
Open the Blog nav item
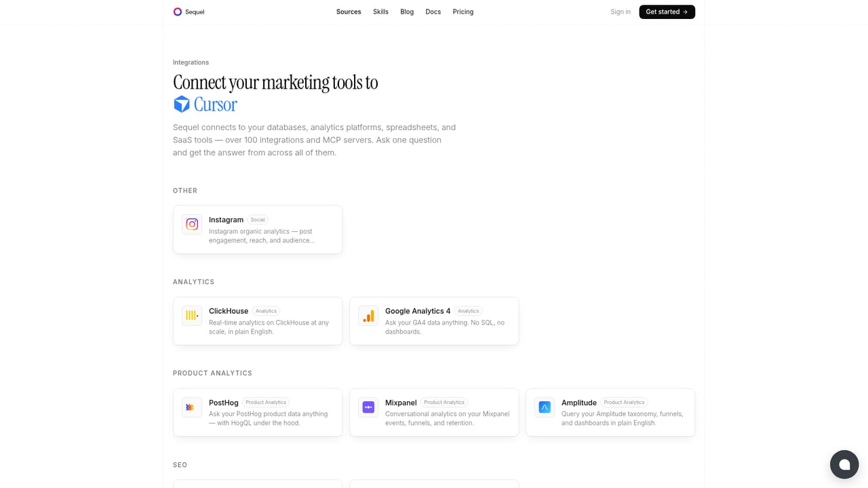tap(407, 12)
